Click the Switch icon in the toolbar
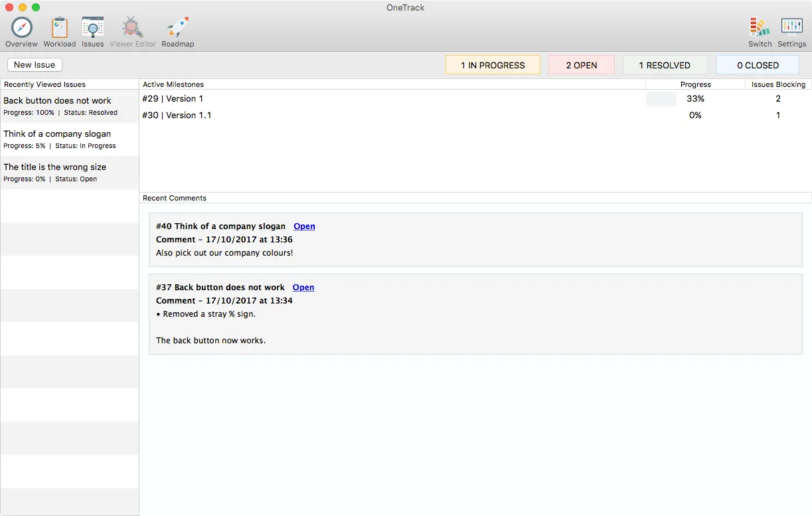This screenshot has width=812, height=516. [x=759, y=31]
